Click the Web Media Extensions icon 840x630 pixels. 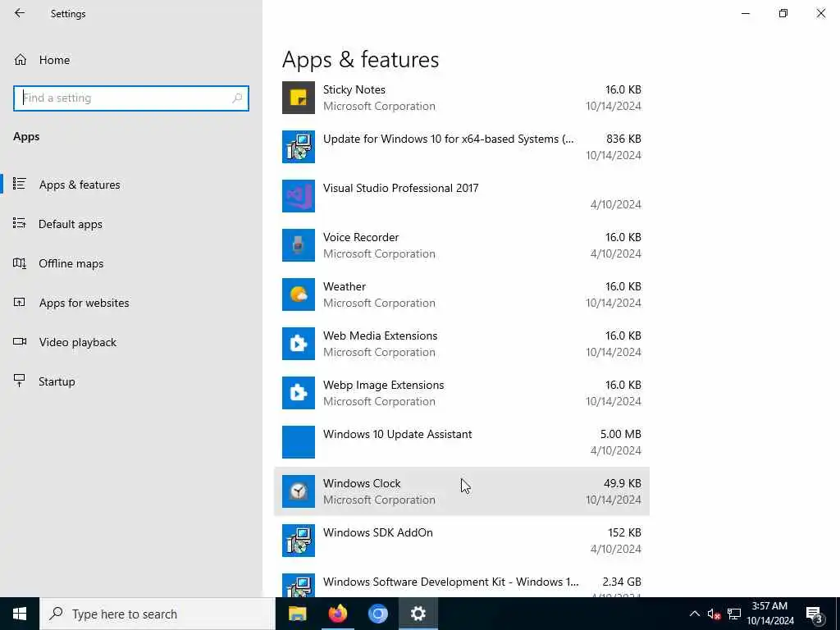[x=299, y=344]
